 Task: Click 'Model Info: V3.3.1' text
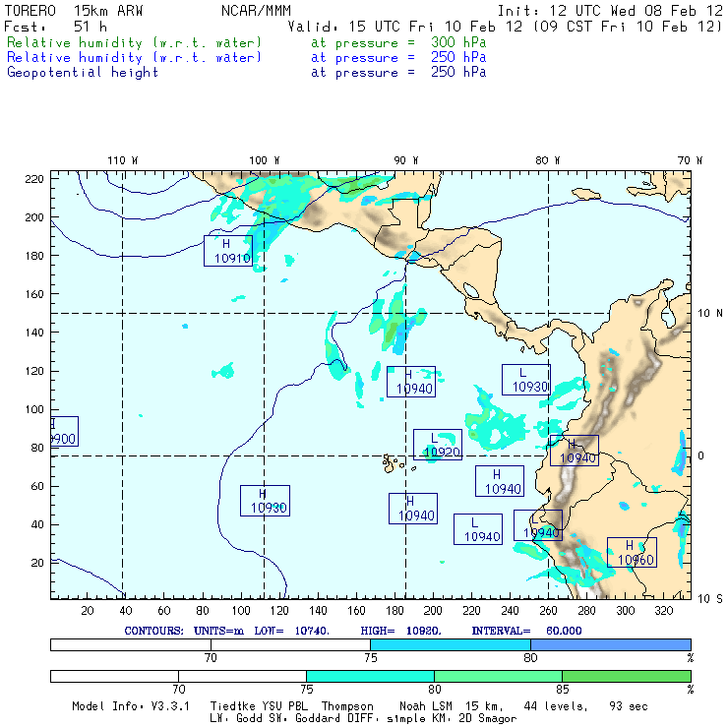point(131,706)
